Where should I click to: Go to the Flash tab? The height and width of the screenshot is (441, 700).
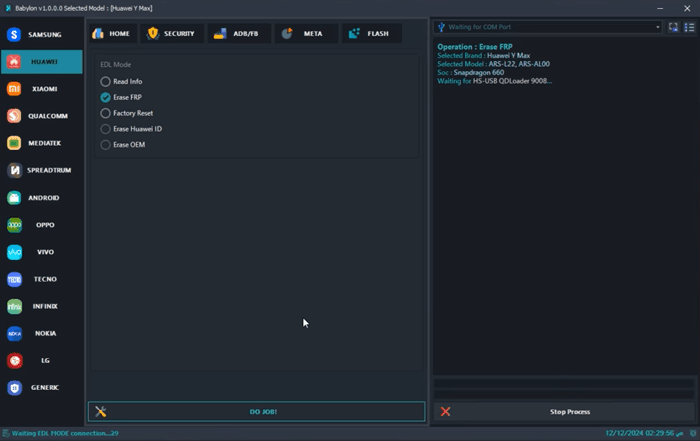[370, 33]
